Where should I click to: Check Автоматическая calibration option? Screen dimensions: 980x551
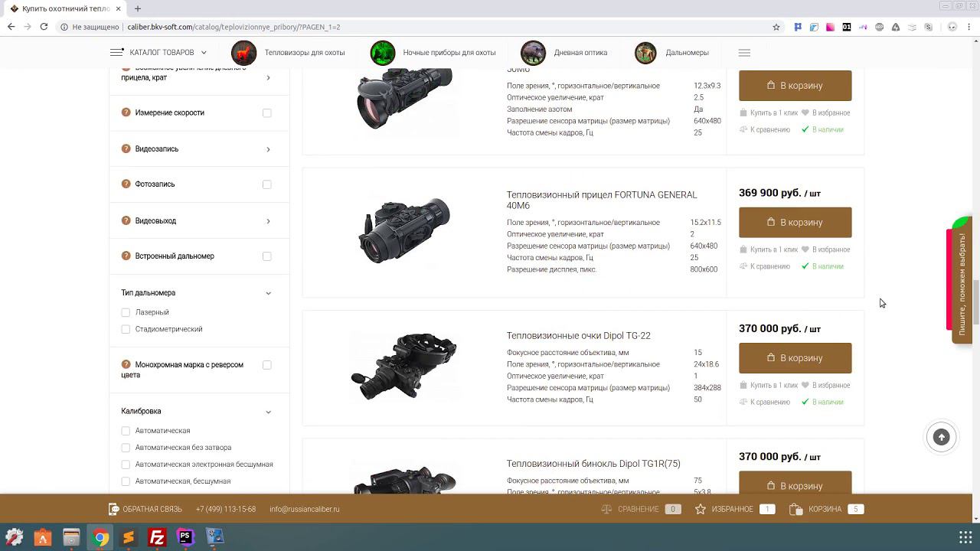click(126, 431)
